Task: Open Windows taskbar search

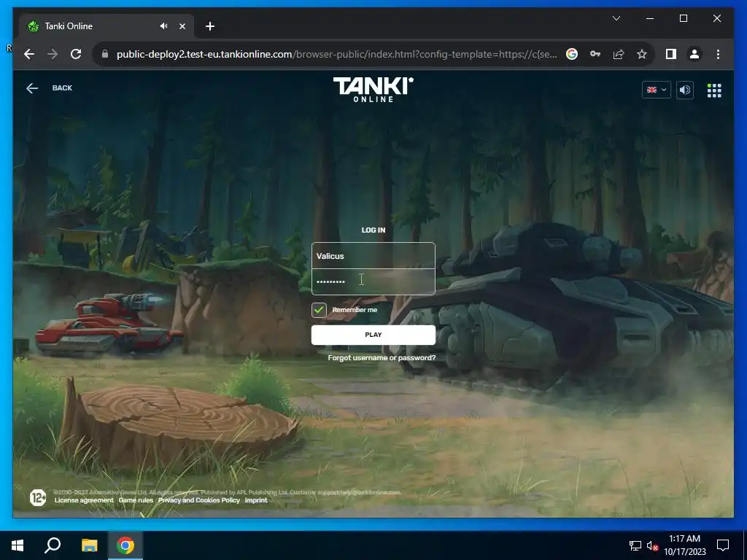Action: point(53,545)
